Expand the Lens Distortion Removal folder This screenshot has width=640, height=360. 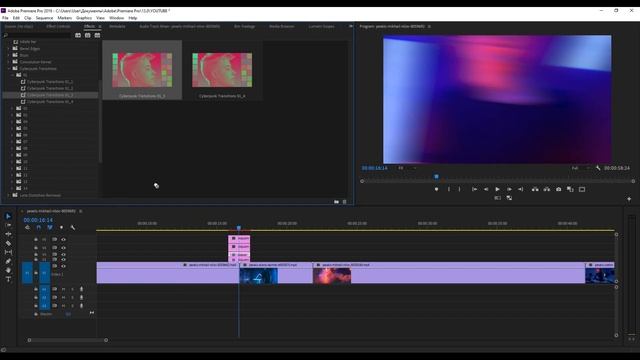click(9, 195)
